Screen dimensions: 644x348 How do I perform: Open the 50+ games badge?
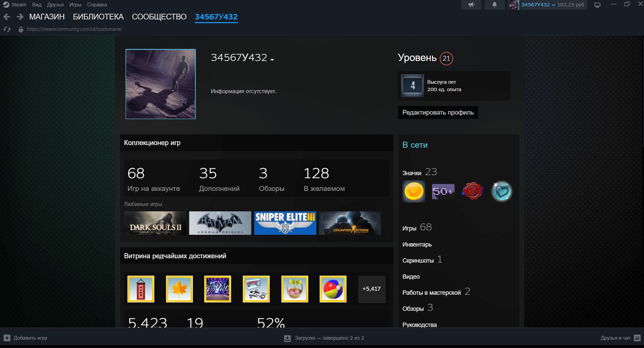coord(443,192)
